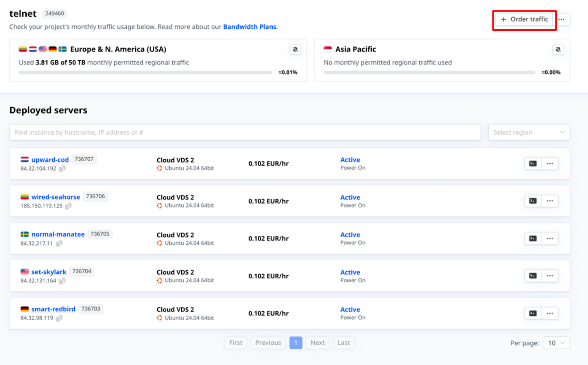Open the normal-manatee server link
This screenshot has width=588, height=365.
pyautogui.click(x=58, y=234)
